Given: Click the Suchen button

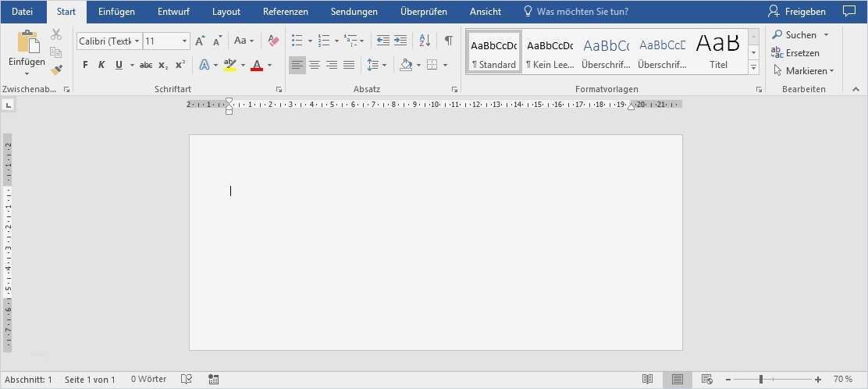Looking at the screenshot, I should pyautogui.click(x=800, y=35).
